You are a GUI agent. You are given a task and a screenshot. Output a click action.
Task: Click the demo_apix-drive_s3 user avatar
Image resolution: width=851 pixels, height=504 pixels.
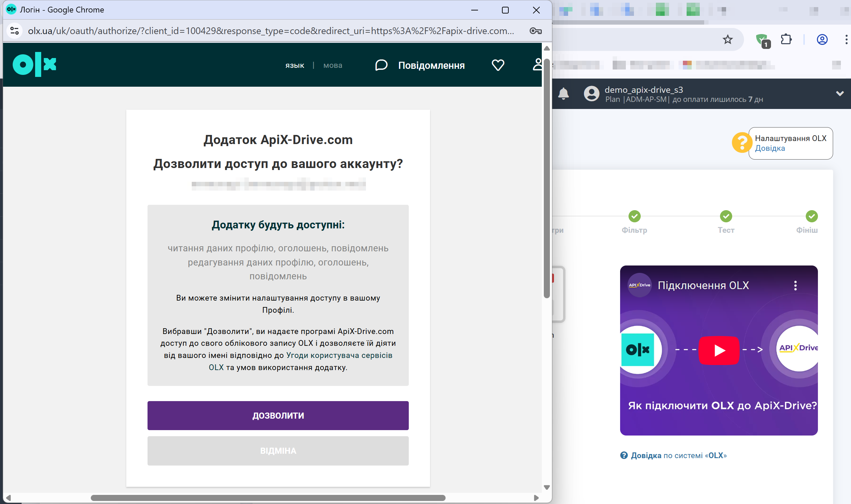[591, 93]
